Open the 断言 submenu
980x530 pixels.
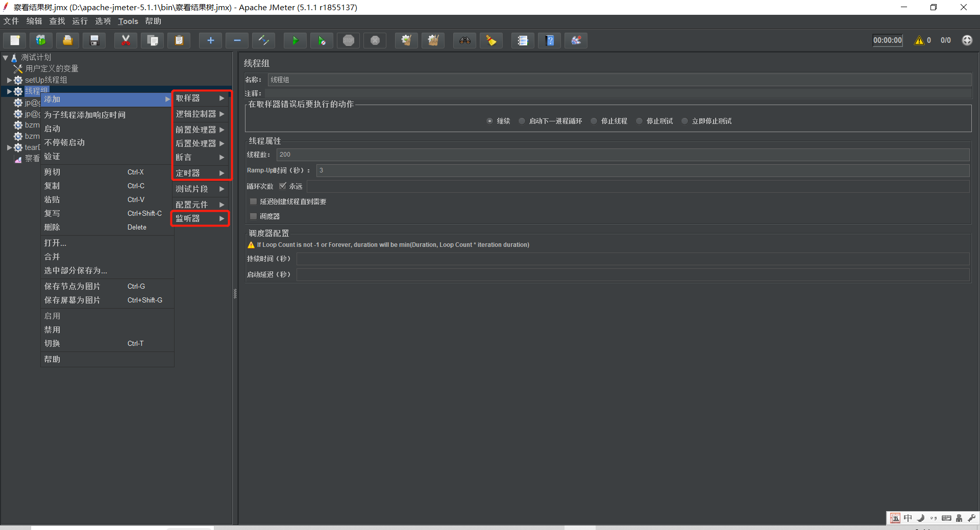click(x=200, y=157)
